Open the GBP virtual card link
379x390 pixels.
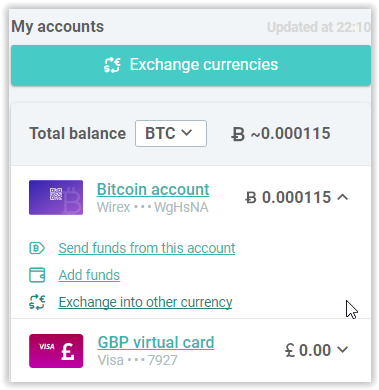point(156,342)
